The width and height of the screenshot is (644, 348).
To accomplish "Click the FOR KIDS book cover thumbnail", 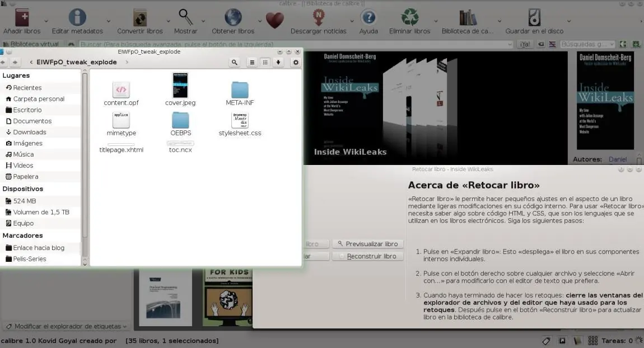I will pos(228,298).
